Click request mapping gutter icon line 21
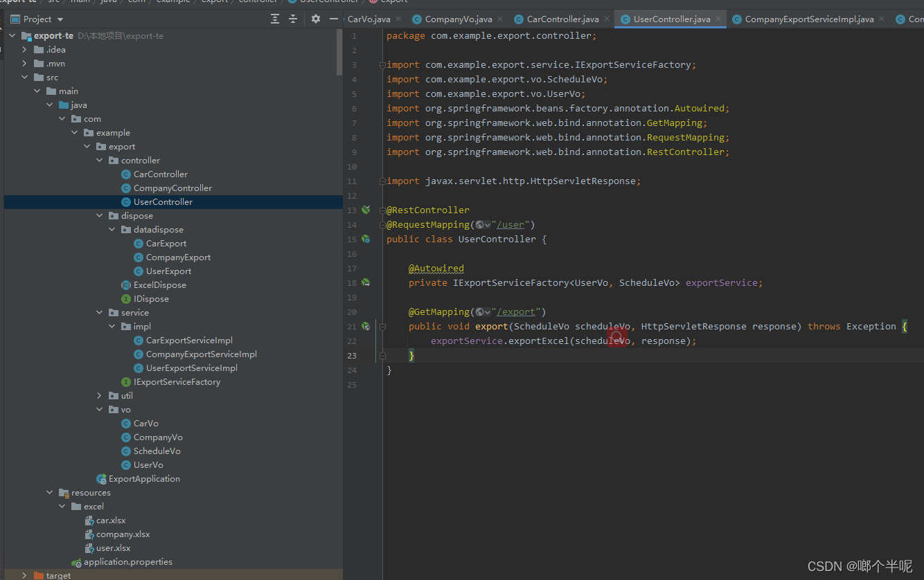The width and height of the screenshot is (924, 580). [366, 326]
